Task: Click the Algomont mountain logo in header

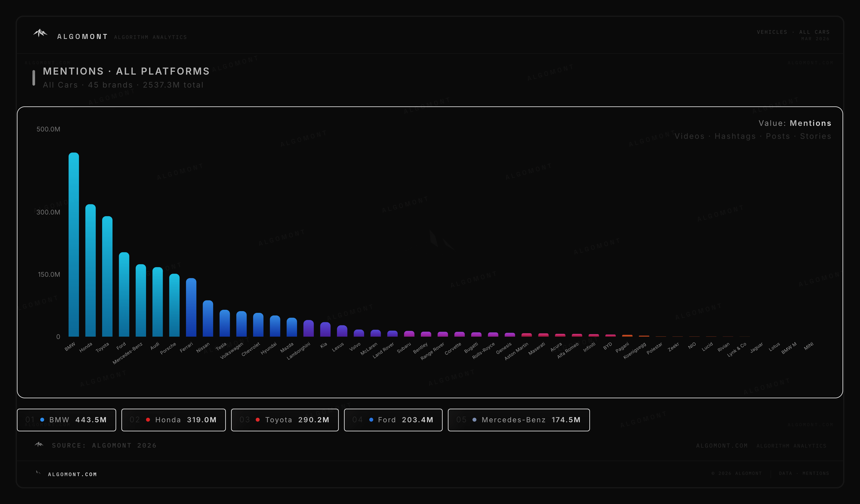Action: pos(40,33)
